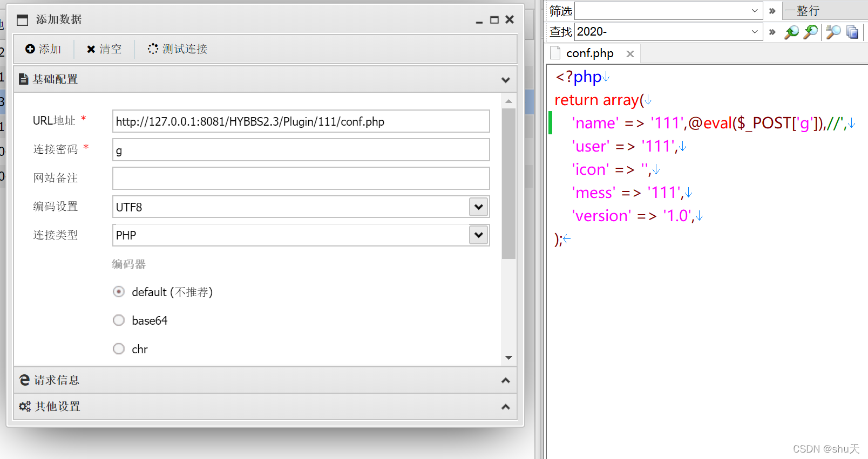Click the 整行 whole-line button

[x=824, y=11]
